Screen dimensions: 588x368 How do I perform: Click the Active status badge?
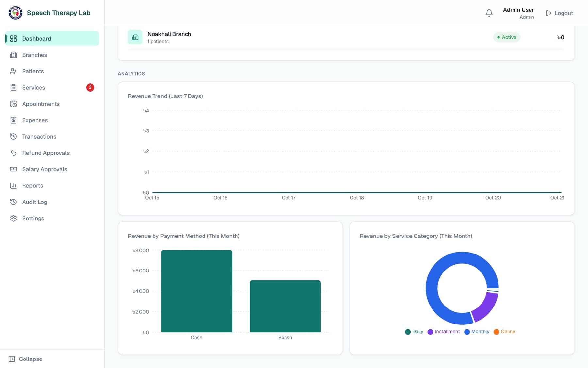(507, 37)
